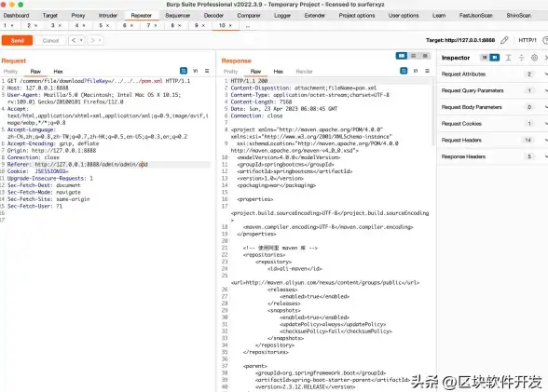Open Project options tab

(x=356, y=15)
